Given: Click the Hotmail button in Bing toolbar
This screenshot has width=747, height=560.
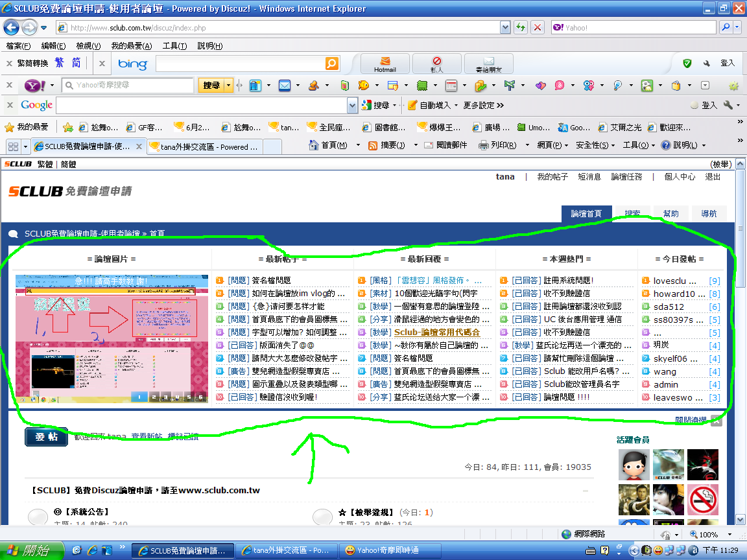Looking at the screenshot, I should 385,64.
